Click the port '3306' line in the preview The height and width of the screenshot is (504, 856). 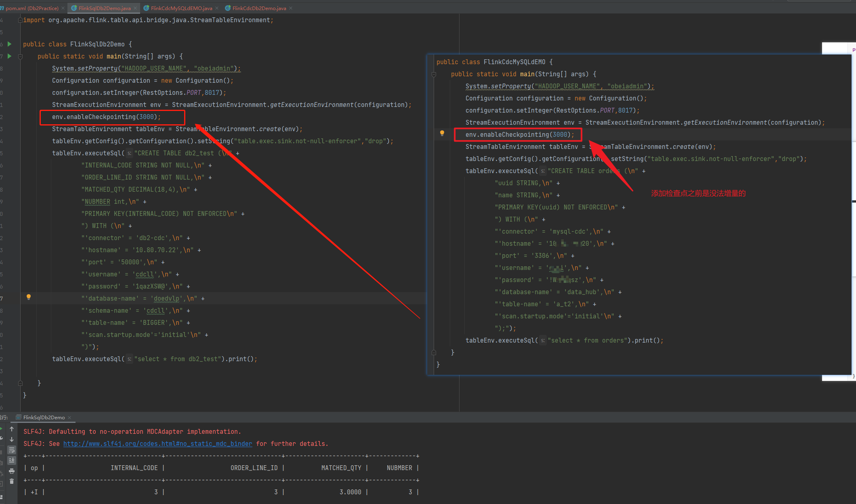(534, 255)
